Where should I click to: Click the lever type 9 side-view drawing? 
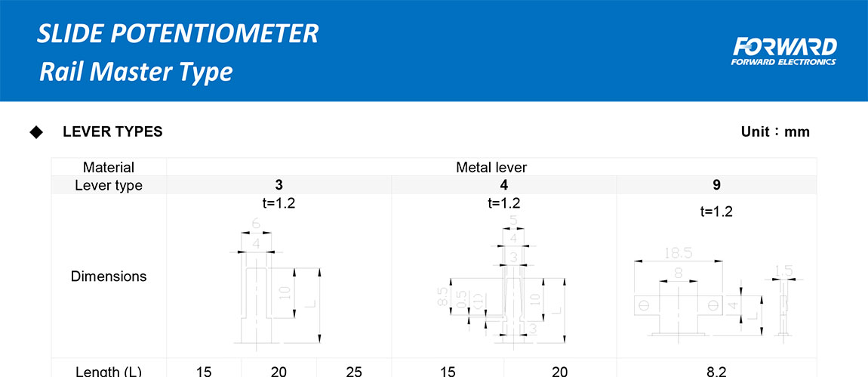[784, 302]
